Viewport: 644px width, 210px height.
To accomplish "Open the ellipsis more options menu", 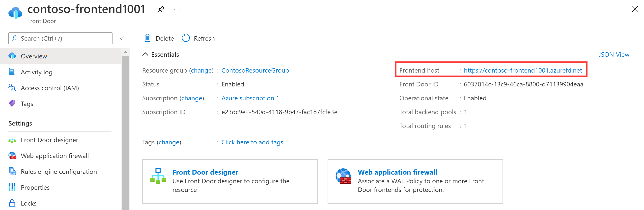I will [x=176, y=9].
